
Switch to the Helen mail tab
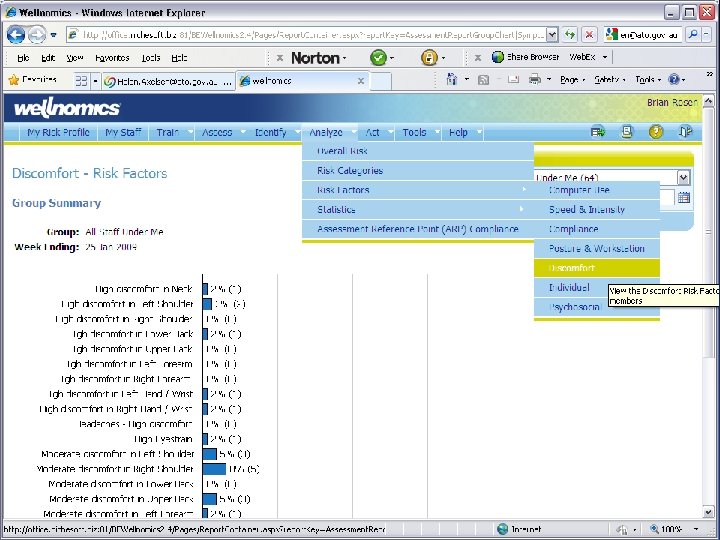[168, 81]
